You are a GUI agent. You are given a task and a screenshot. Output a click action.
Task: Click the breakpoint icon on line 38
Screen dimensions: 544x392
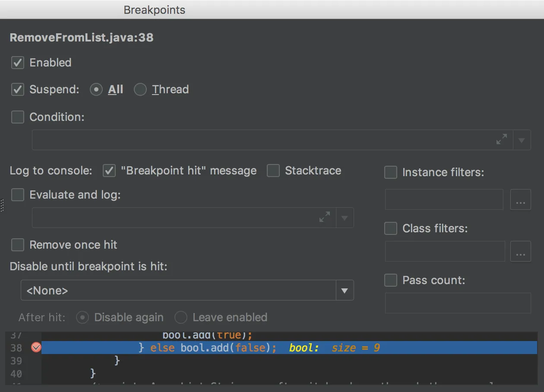pyautogui.click(x=36, y=348)
